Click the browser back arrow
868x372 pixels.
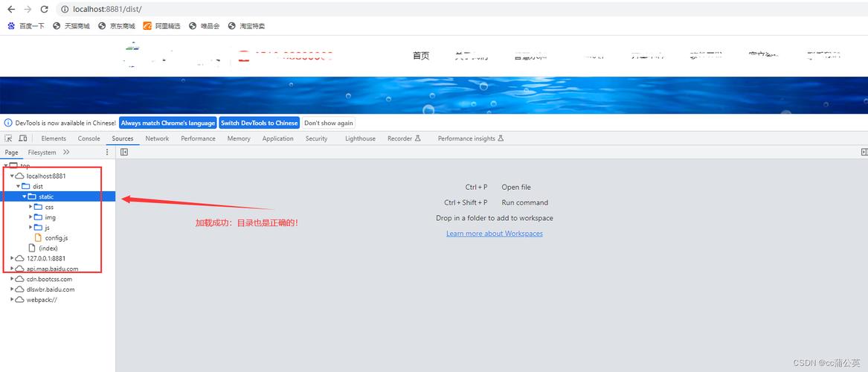point(10,10)
